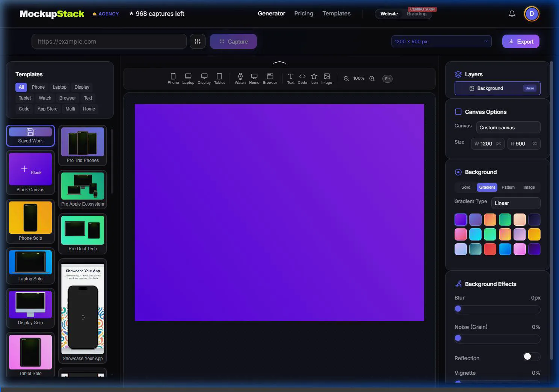Select the Laptop Solo template
The width and height of the screenshot is (559, 392).
pyautogui.click(x=30, y=266)
